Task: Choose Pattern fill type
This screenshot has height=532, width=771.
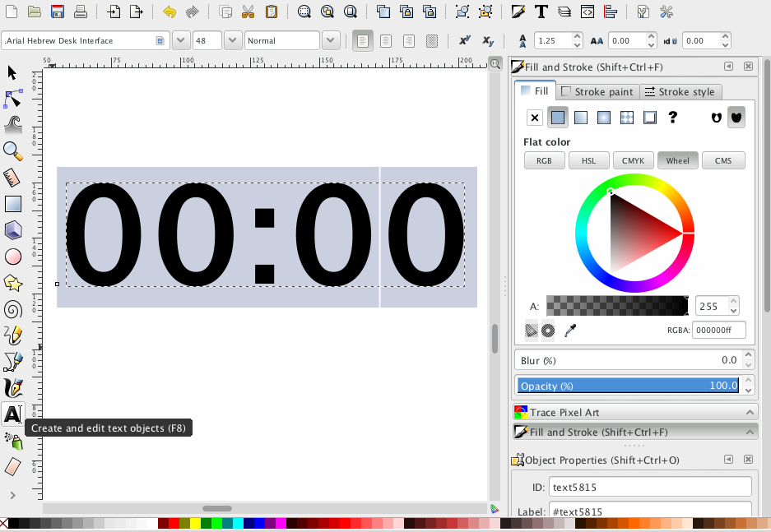Action: 627,118
